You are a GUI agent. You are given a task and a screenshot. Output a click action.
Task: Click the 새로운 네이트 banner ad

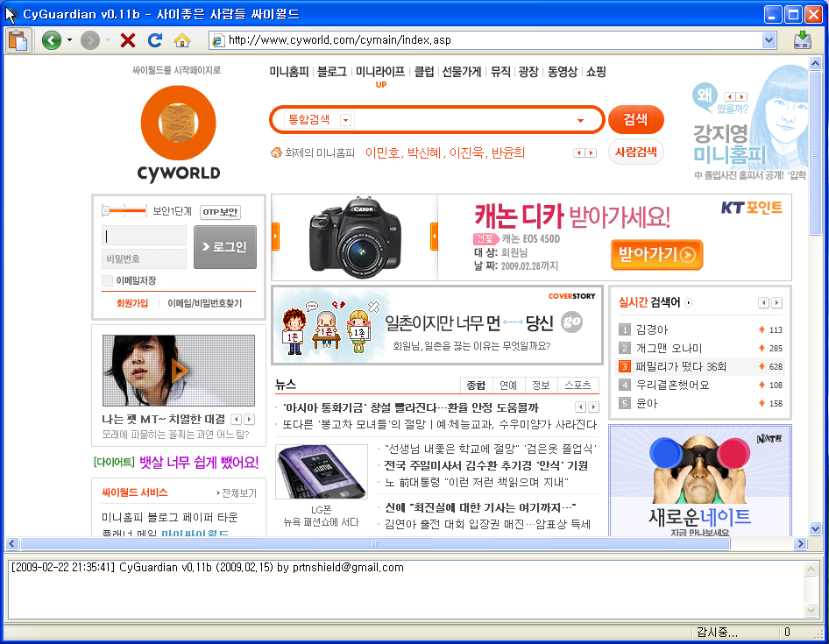click(700, 480)
